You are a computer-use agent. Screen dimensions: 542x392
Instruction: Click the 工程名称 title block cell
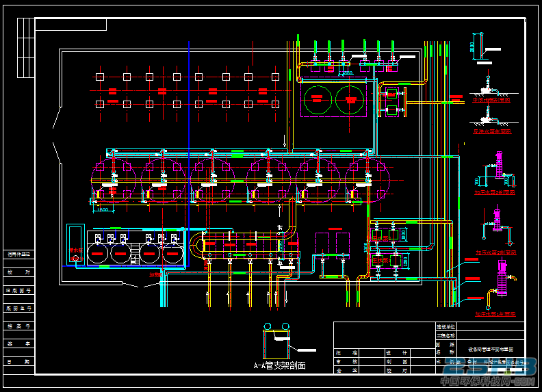[x=446, y=336]
